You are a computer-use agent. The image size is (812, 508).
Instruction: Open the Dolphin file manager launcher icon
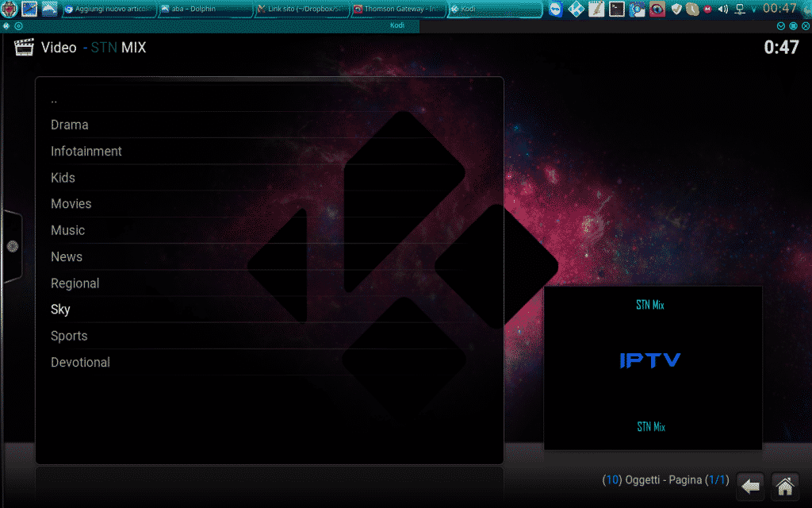[x=49, y=9]
